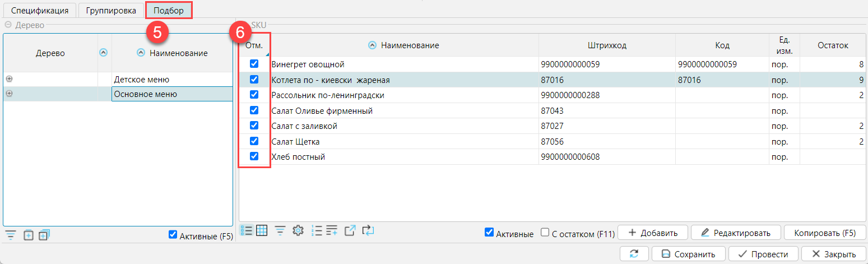Click the refresh button beside Сохранить

(x=634, y=254)
